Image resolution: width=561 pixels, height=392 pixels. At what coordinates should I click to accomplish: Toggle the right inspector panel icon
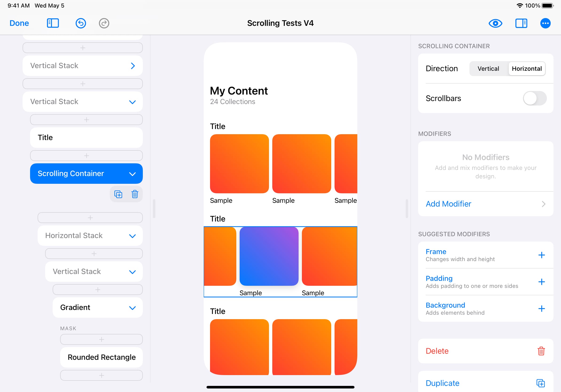coord(521,23)
